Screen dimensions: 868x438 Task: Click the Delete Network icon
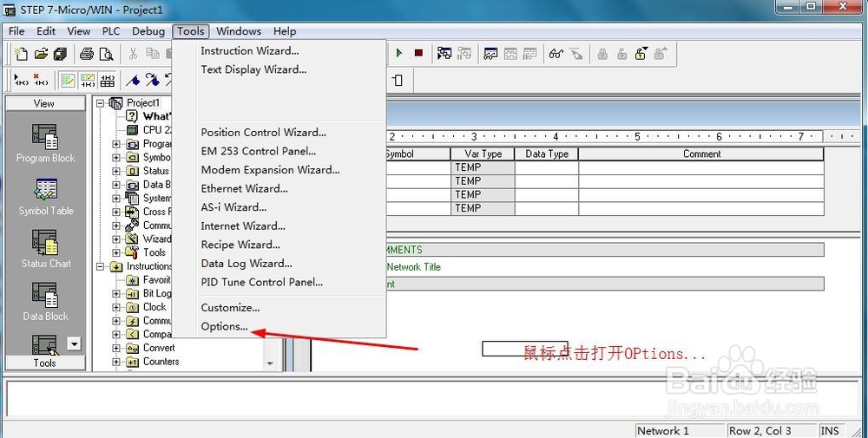tap(41, 80)
